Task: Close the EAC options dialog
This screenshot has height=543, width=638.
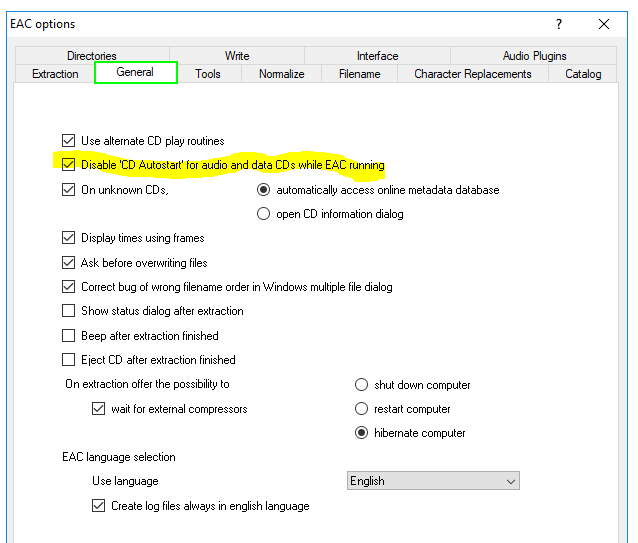Action: click(x=604, y=24)
